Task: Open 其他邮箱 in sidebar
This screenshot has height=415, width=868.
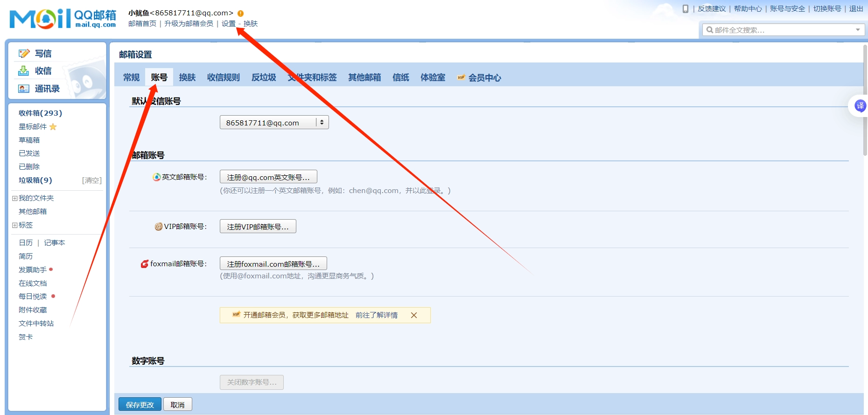Action: click(x=33, y=212)
